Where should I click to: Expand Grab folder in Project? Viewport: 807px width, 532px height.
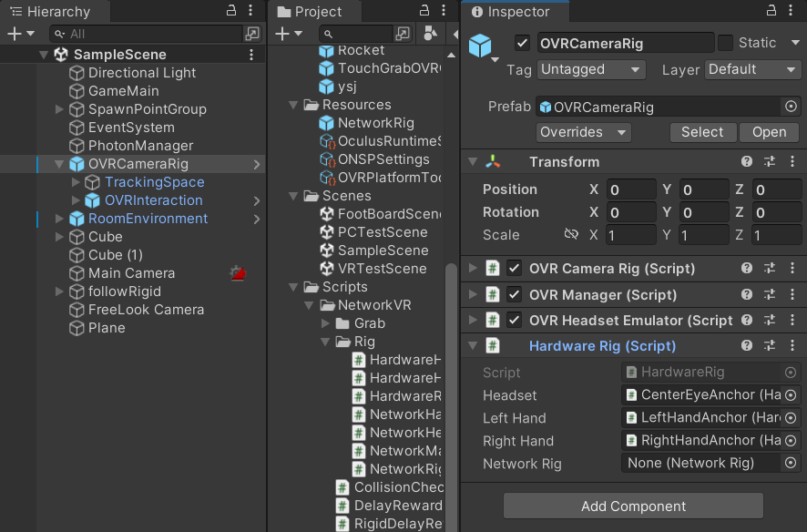point(325,323)
